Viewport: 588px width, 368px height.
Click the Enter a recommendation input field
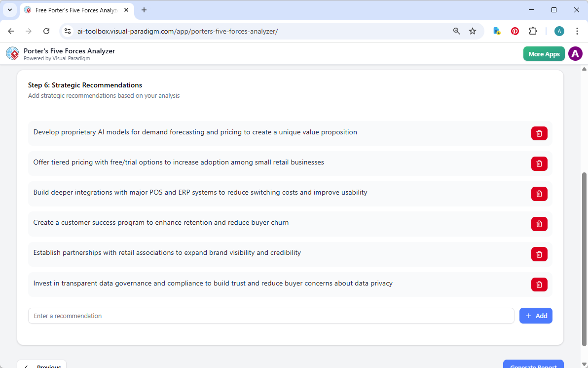(271, 316)
